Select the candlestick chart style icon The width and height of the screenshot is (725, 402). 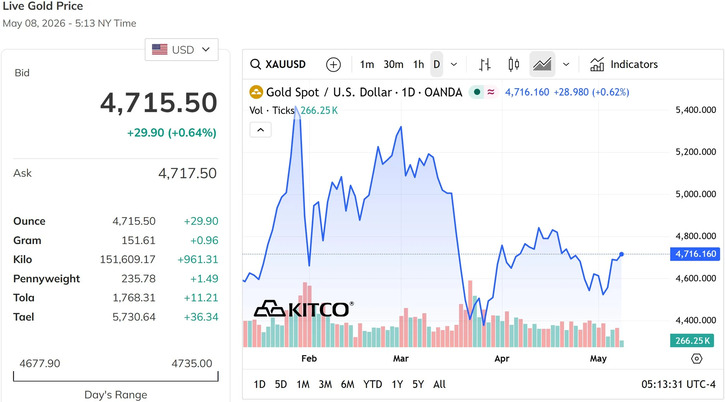pos(513,64)
